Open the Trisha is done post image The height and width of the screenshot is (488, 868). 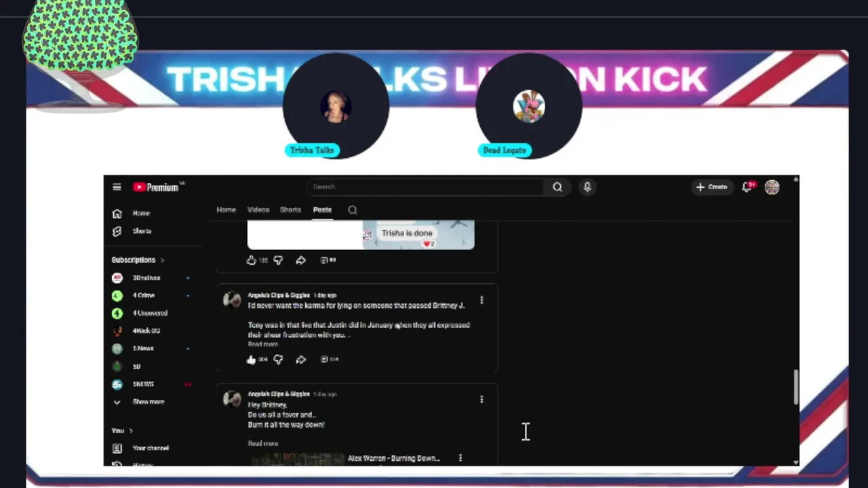pos(361,235)
